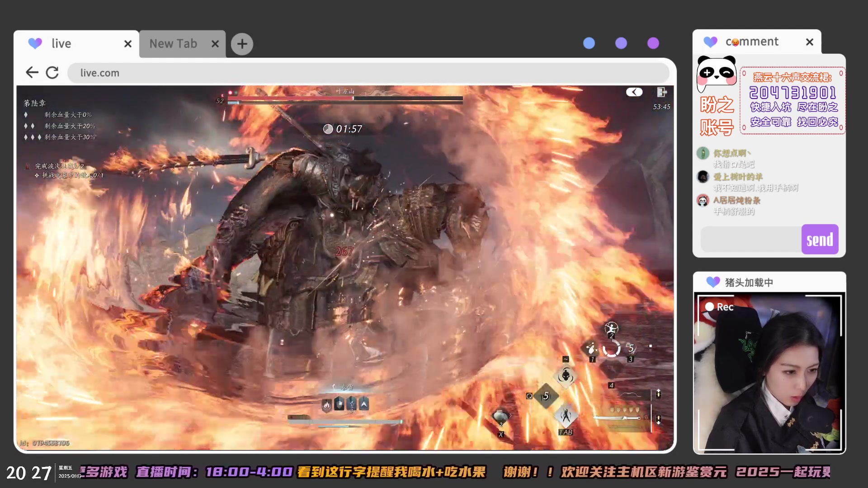Collapse the game side panel chevron pill
This screenshot has height=488, width=868.
634,92
